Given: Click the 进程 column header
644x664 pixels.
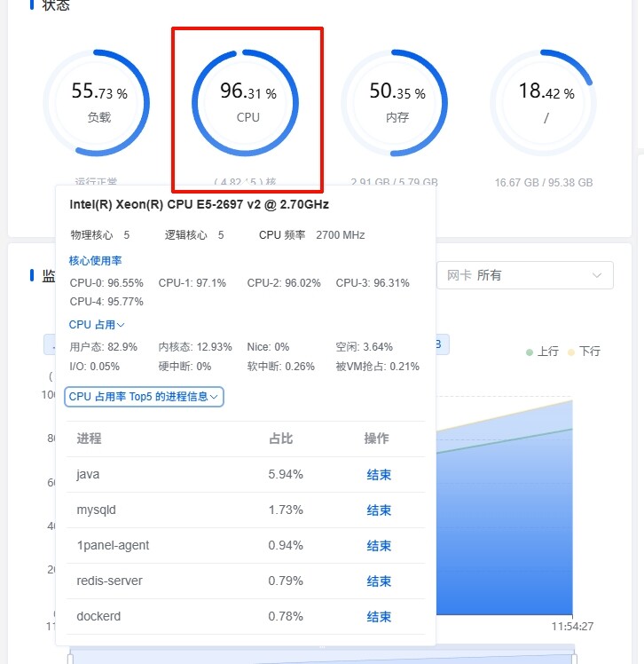Looking at the screenshot, I should 89,439.
